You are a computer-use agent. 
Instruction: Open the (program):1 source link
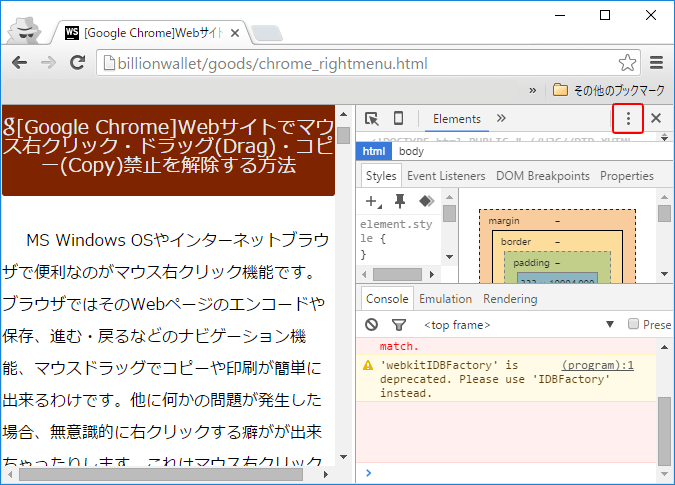tap(598, 365)
